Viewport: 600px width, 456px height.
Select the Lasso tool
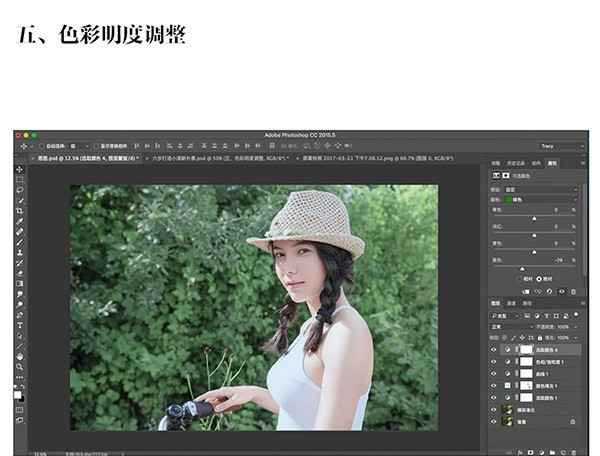coord(20,189)
